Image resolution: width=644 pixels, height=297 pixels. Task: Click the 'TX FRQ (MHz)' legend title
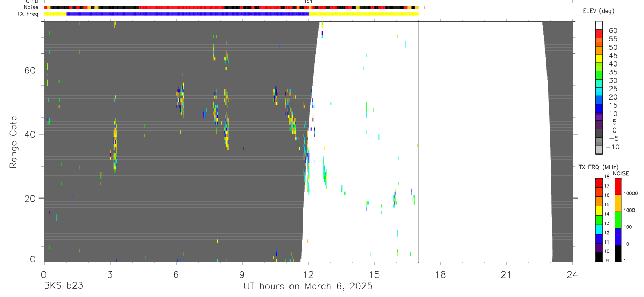pos(598,167)
